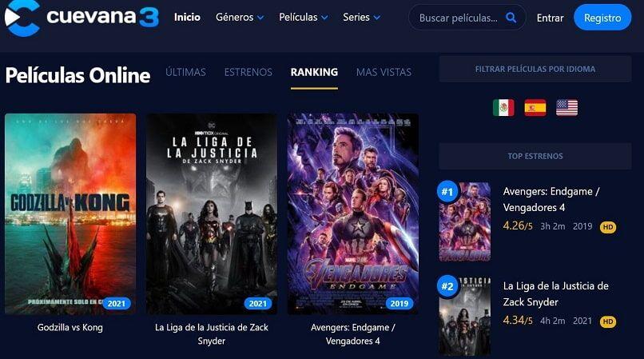Viewport: 644px width, 359px height.
Task: Click the Entrar link
Action: 550,18
